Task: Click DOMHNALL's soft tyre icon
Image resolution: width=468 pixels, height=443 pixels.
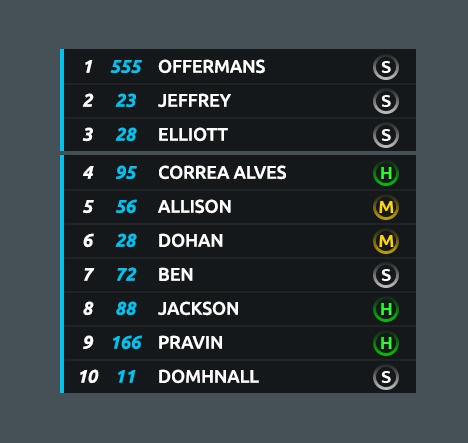Action: point(386,377)
